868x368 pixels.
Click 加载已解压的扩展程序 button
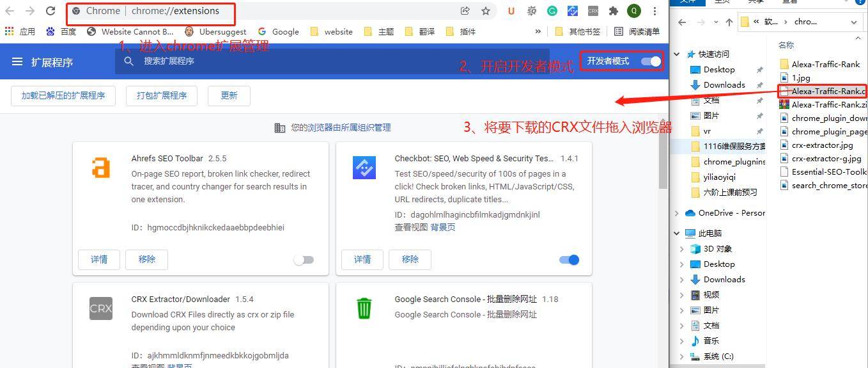tap(63, 95)
